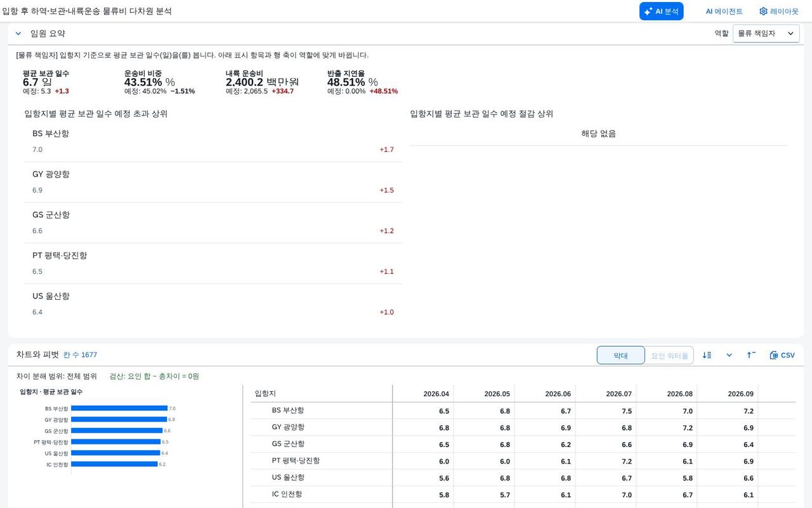Click the 2026.04 column header
This screenshot has width=812, height=508.
click(x=423, y=394)
